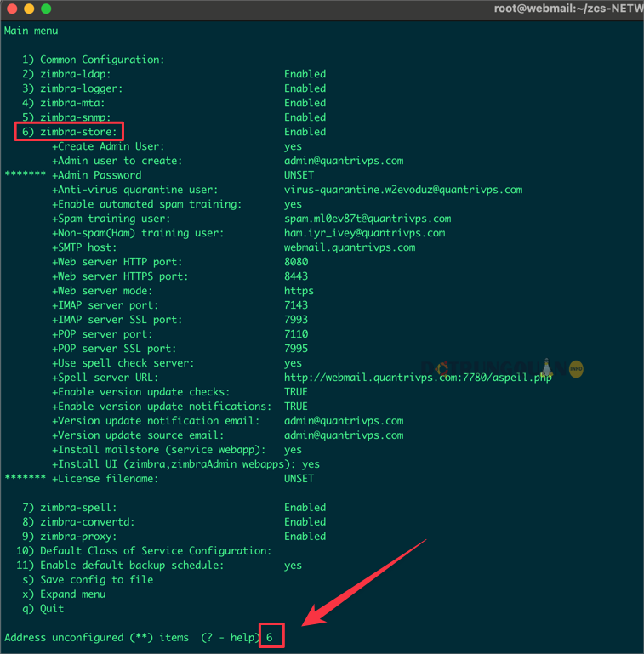Click IMAP server port value 7143
Image resolution: width=644 pixels, height=654 pixels.
pos(296,305)
